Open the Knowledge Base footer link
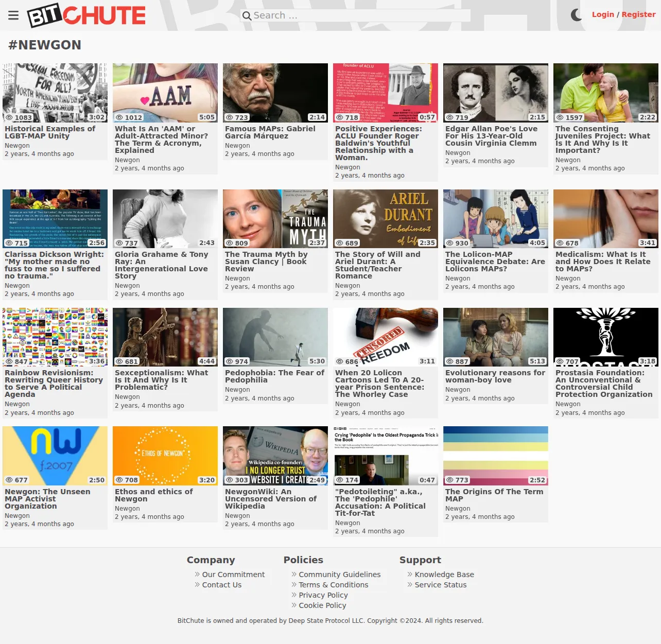Screen dimensions: 661x644 [x=444, y=575]
